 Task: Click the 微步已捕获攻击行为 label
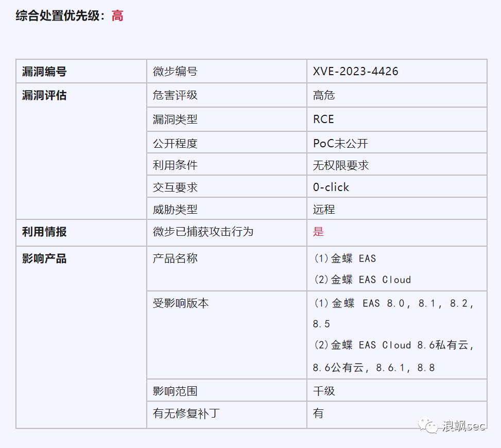pyautogui.click(x=203, y=232)
